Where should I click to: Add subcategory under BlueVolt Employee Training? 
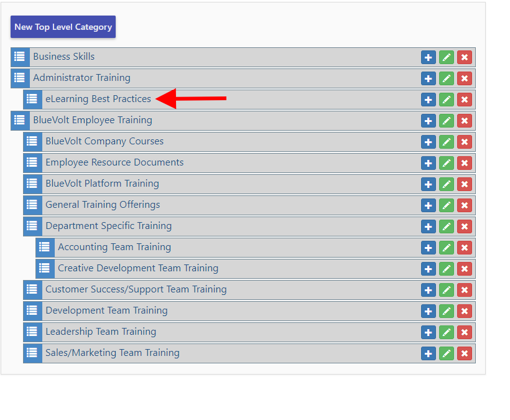(x=429, y=121)
